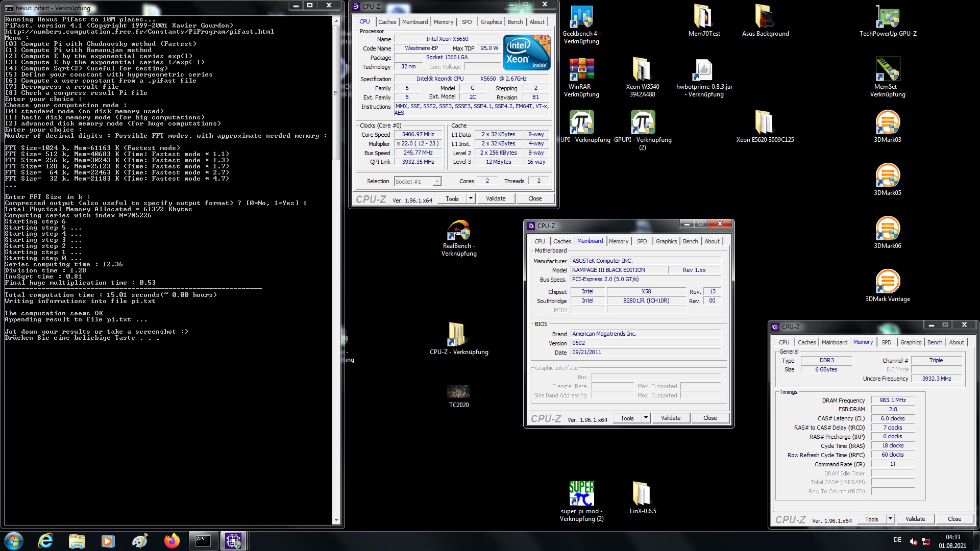
Task: Click Validate in the Mainboard window
Action: 670,418
